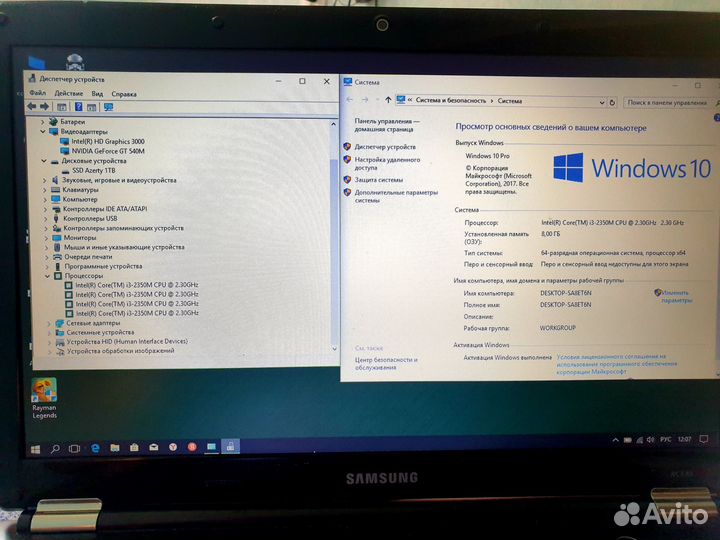Click the up-arrow in Система address bar
Image resolution: width=720 pixels, height=540 pixels.
[x=388, y=100]
